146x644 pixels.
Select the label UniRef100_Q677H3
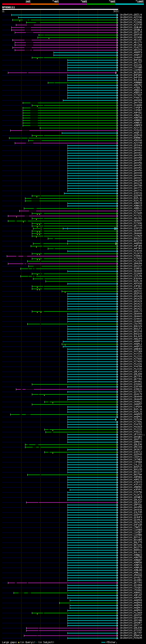pos(131,583)
